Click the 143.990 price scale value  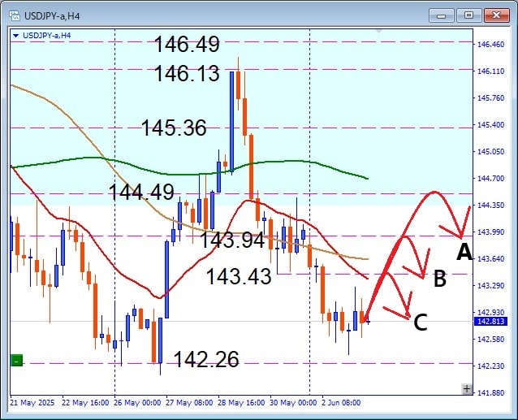point(491,232)
